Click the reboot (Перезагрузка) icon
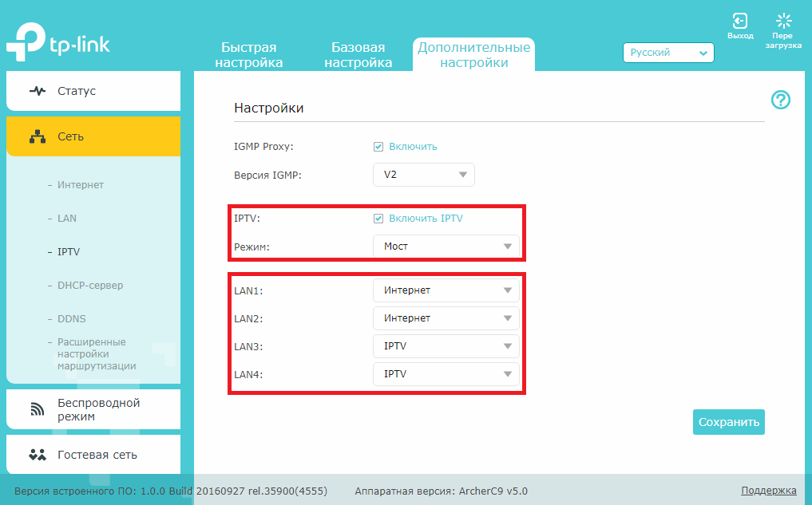This screenshot has width=812, height=505. [x=783, y=22]
